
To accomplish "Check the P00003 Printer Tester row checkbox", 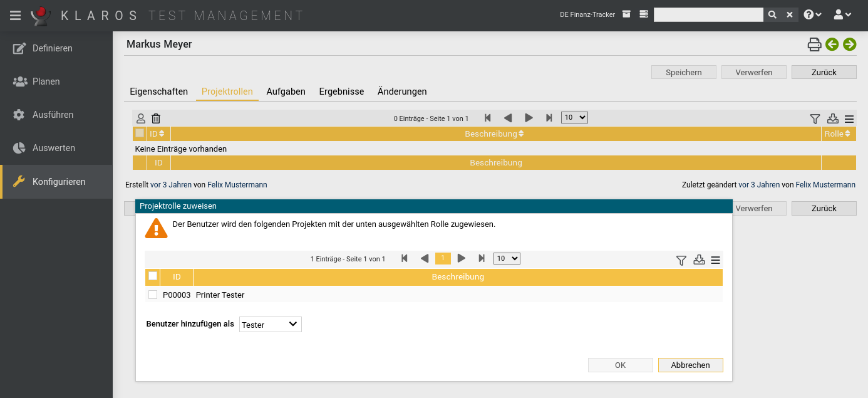I will (153, 295).
